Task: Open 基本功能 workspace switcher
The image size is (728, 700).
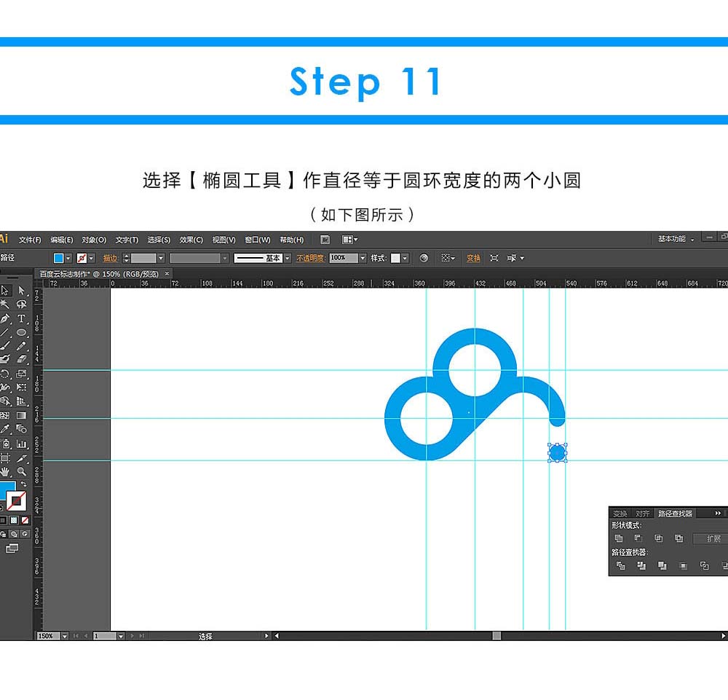Action: tap(676, 239)
